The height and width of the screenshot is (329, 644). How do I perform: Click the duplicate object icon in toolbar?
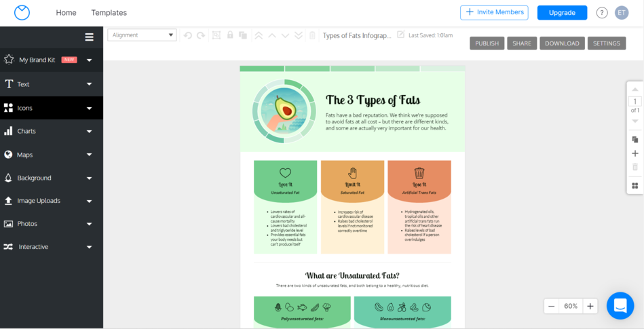243,35
